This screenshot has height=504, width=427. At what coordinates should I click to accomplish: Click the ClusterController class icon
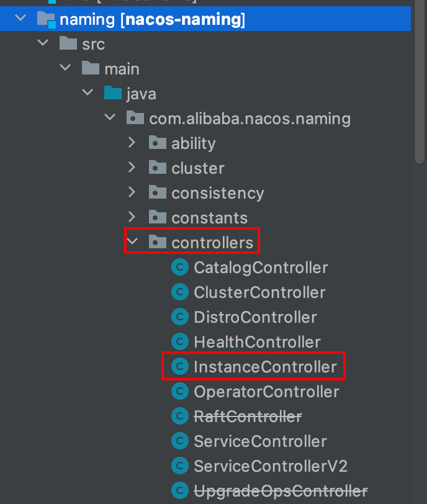[180, 292]
